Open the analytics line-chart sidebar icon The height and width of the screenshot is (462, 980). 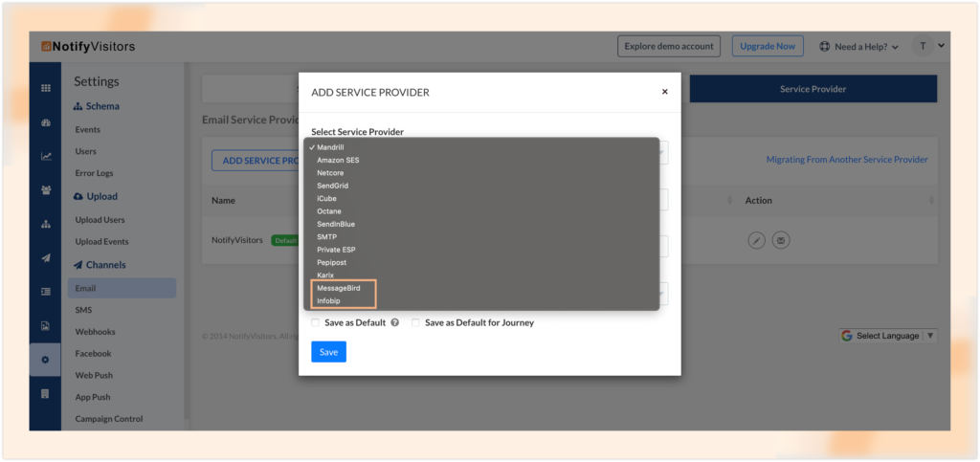tap(46, 156)
